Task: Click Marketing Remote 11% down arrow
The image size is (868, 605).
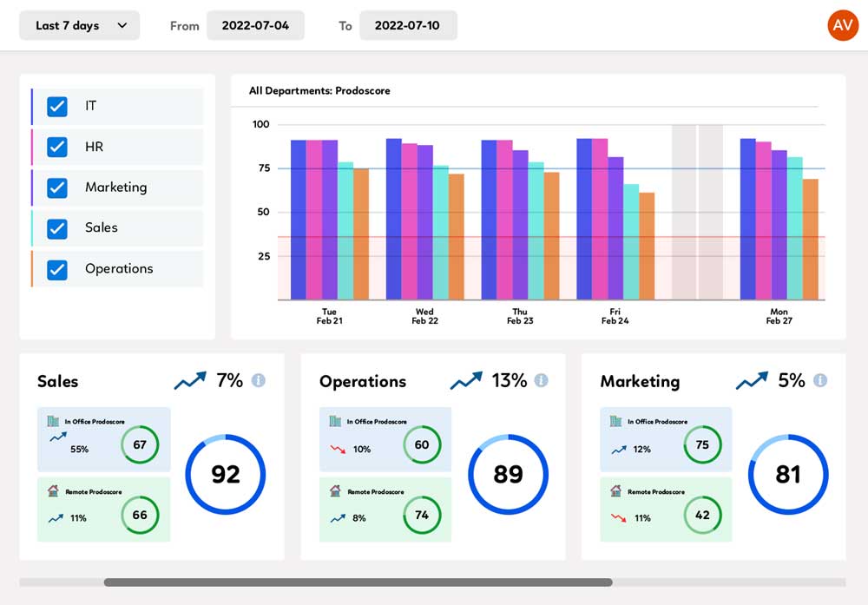Action: [618, 518]
